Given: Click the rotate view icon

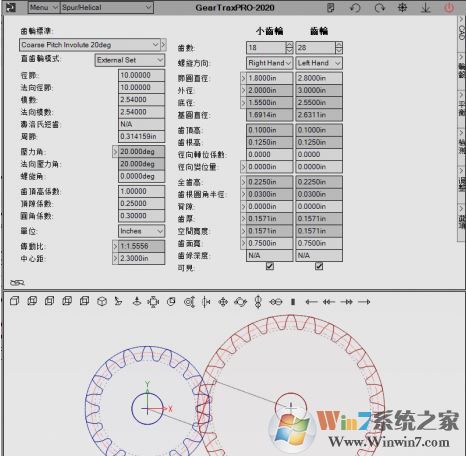Looking at the screenshot, I should click(x=240, y=302).
